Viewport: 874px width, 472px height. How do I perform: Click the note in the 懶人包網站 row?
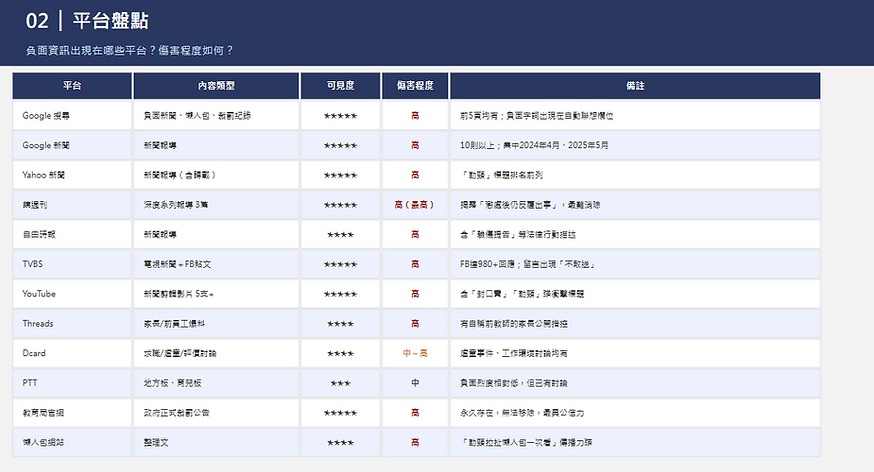(635, 442)
